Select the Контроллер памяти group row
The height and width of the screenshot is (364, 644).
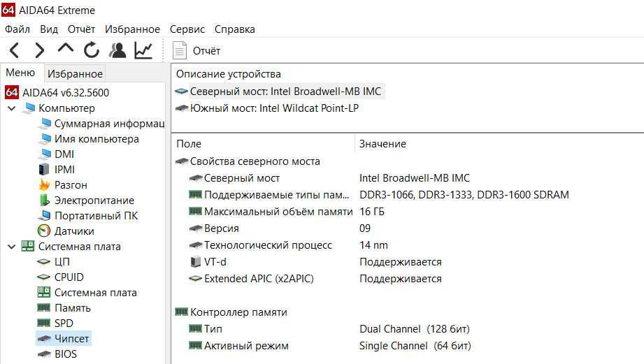231,312
